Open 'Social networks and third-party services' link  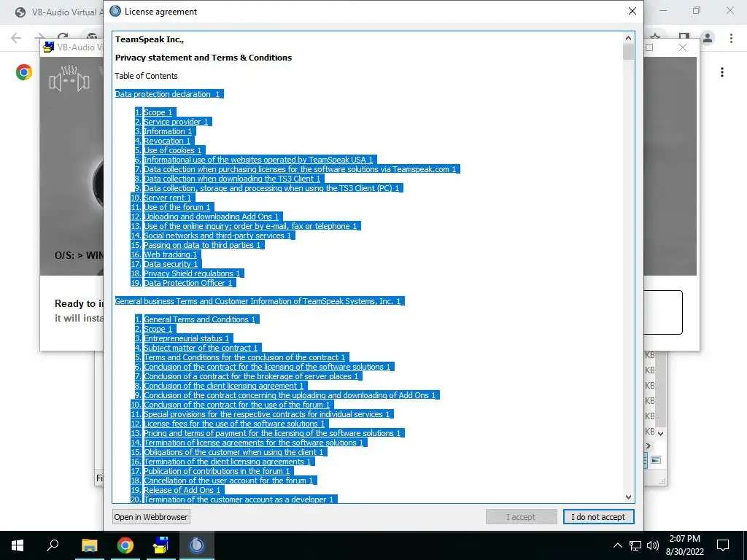217,236
